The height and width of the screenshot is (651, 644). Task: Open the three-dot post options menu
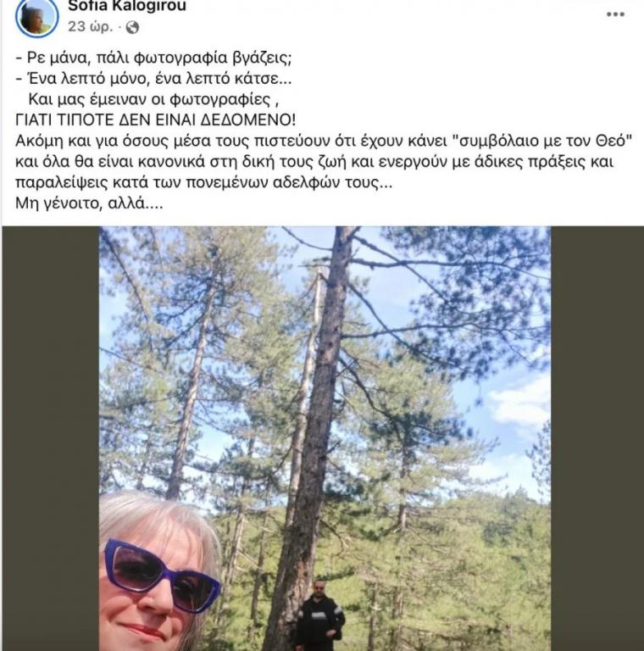[615, 14]
